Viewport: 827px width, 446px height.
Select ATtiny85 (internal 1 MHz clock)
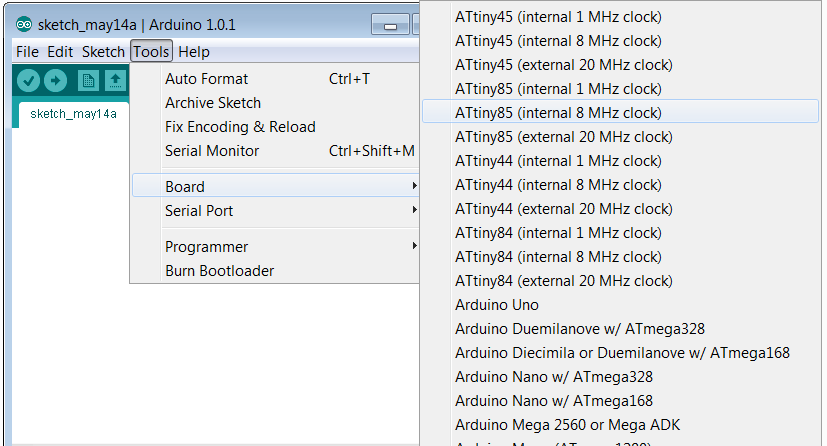(620, 89)
